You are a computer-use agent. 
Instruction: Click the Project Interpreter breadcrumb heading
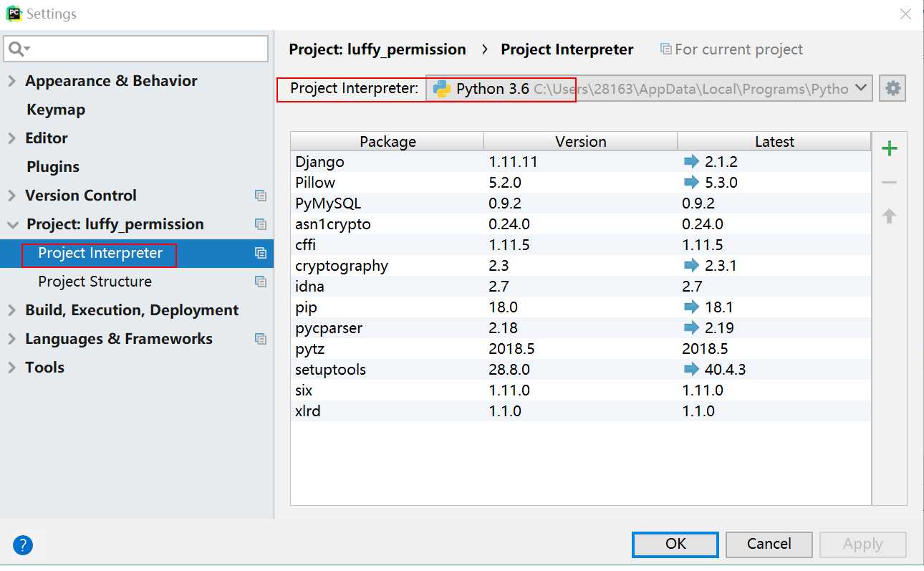567,49
